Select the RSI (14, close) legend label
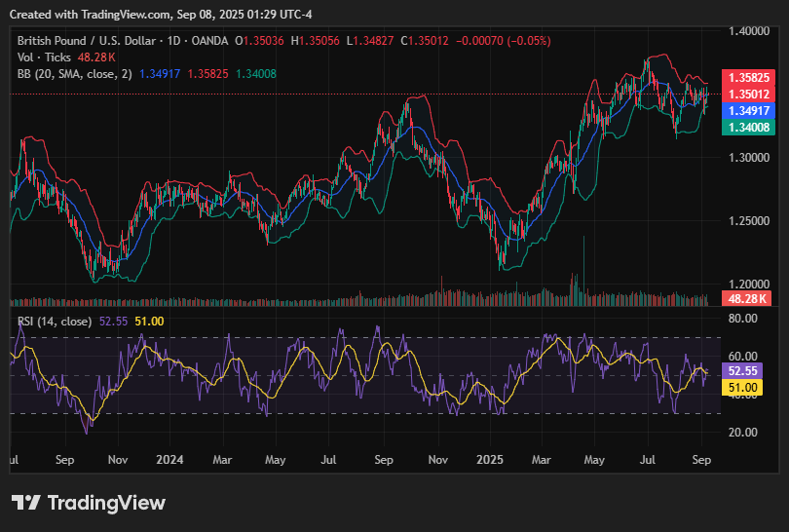Image resolution: width=789 pixels, height=532 pixels. tap(55, 322)
